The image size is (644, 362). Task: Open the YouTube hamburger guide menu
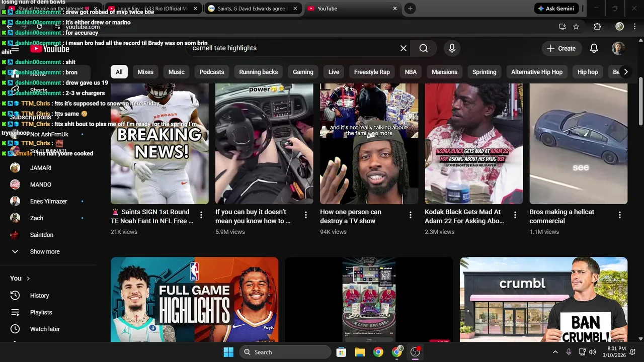click(x=15, y=49)
